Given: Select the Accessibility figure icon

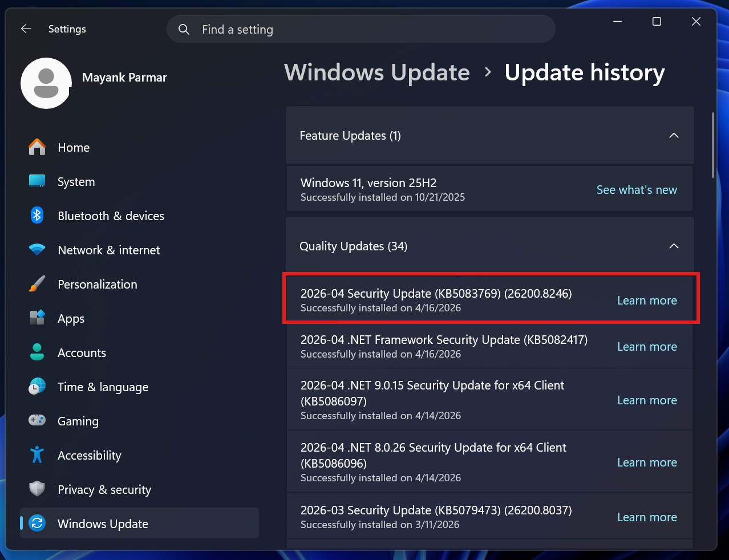Looking at the screenshot, I should tap(37, 455).
